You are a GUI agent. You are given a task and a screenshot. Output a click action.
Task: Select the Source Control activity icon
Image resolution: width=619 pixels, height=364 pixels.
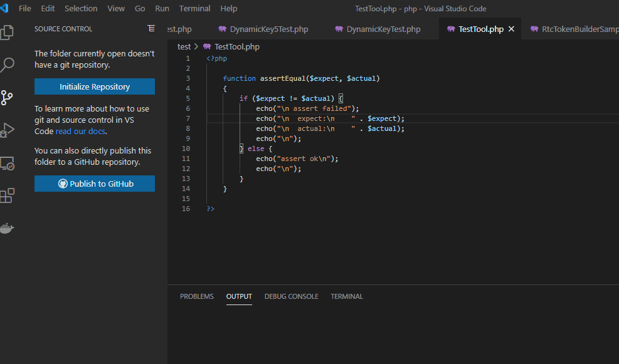(8, 98)
